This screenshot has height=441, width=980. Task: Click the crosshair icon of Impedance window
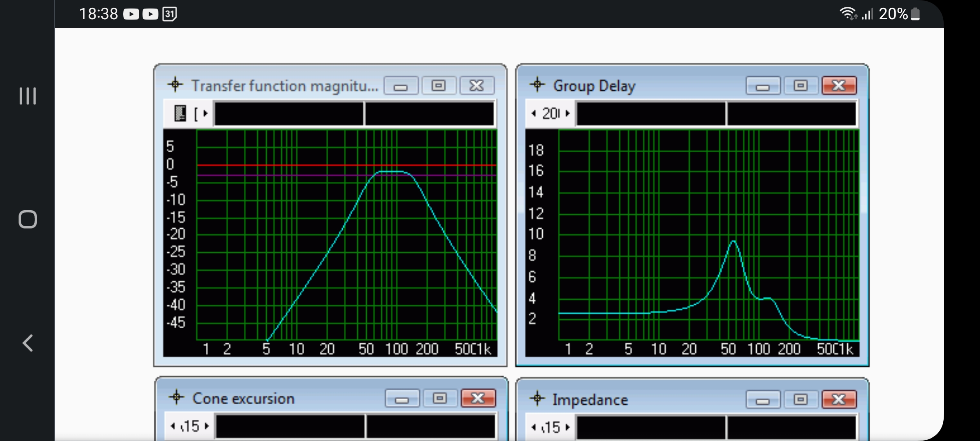(537, 398)
